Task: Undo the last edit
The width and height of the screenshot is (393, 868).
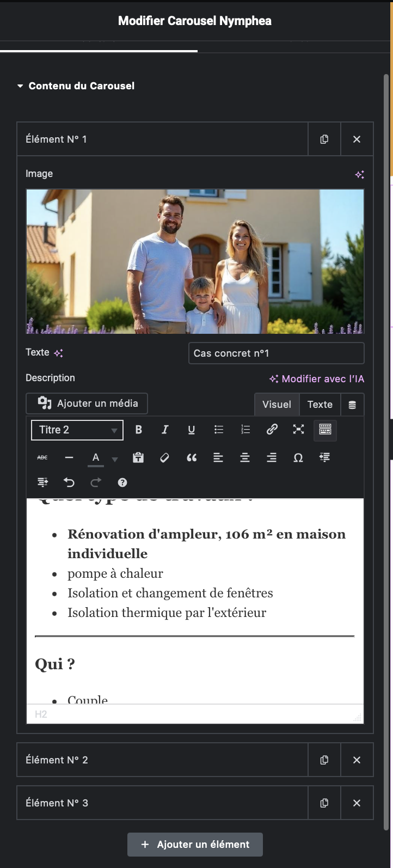Action: (69, 482)
